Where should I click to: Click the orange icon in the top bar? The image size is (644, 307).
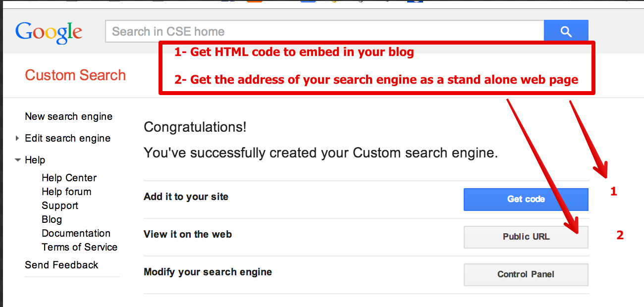pyautogui.click(x=254, y=1)
